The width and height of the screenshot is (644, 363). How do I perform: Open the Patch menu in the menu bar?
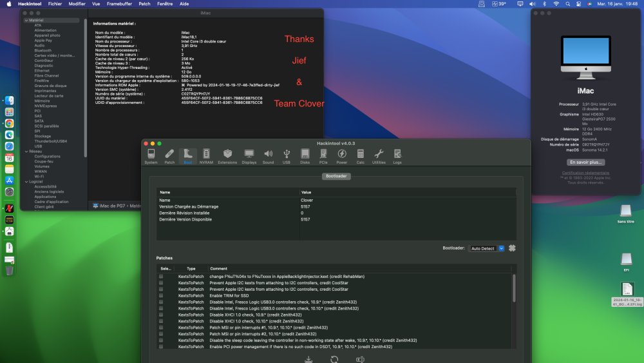pos(144,4)
